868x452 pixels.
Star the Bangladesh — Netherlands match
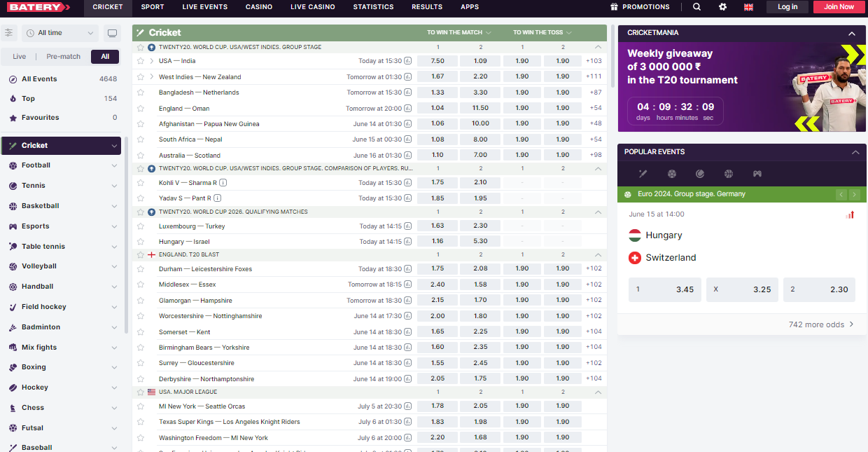141,93
